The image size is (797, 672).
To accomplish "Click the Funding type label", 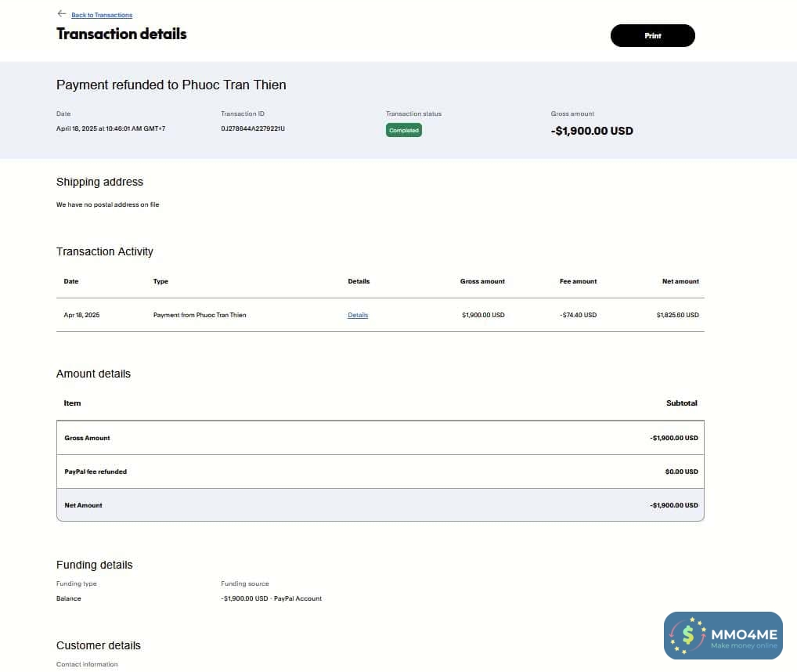I will (76, 583).
